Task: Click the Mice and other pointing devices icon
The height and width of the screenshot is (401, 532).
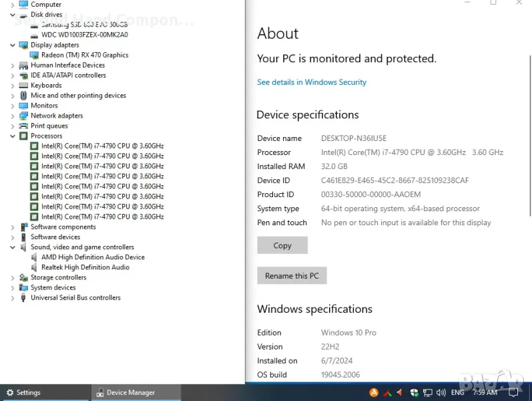Action: [24, 96]
